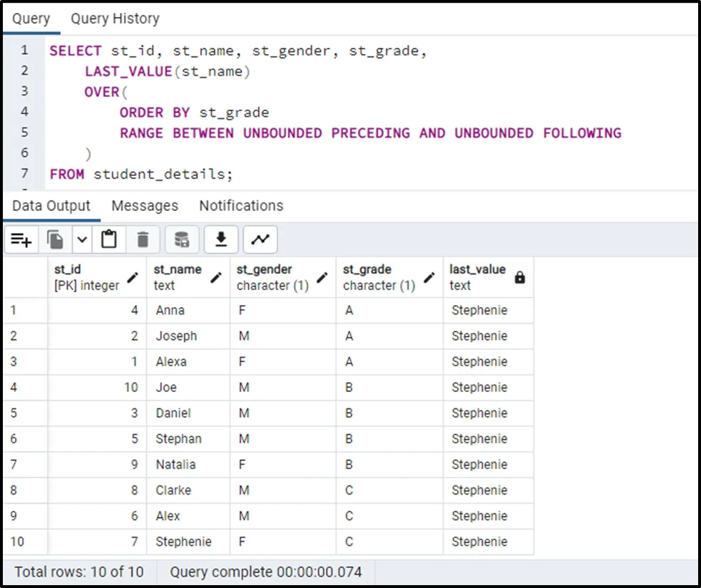
Task: Switch to the Query History tab
Action: point(115,19)
